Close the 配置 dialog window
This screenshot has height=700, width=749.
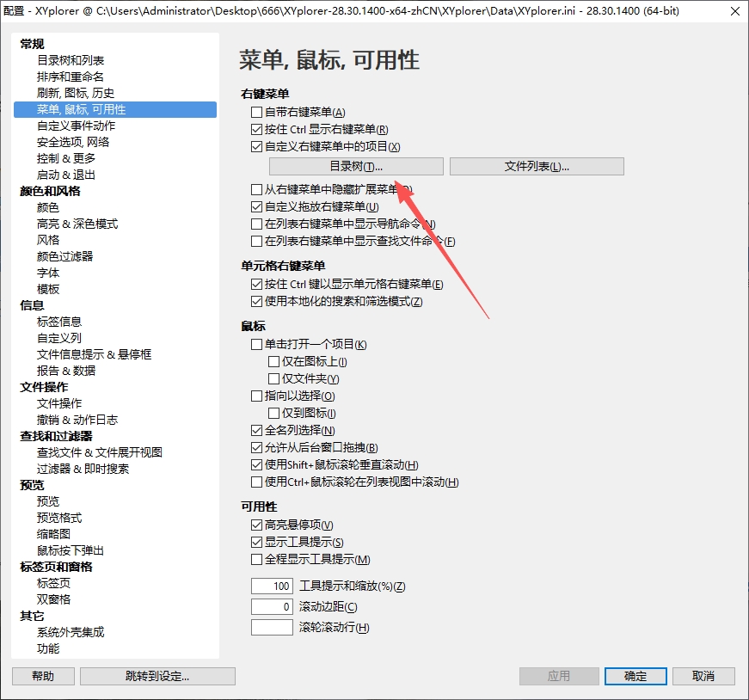[735, 11]
